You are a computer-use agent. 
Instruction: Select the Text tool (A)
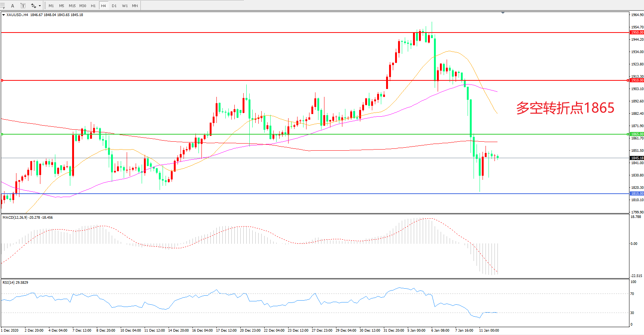(13, 6)
